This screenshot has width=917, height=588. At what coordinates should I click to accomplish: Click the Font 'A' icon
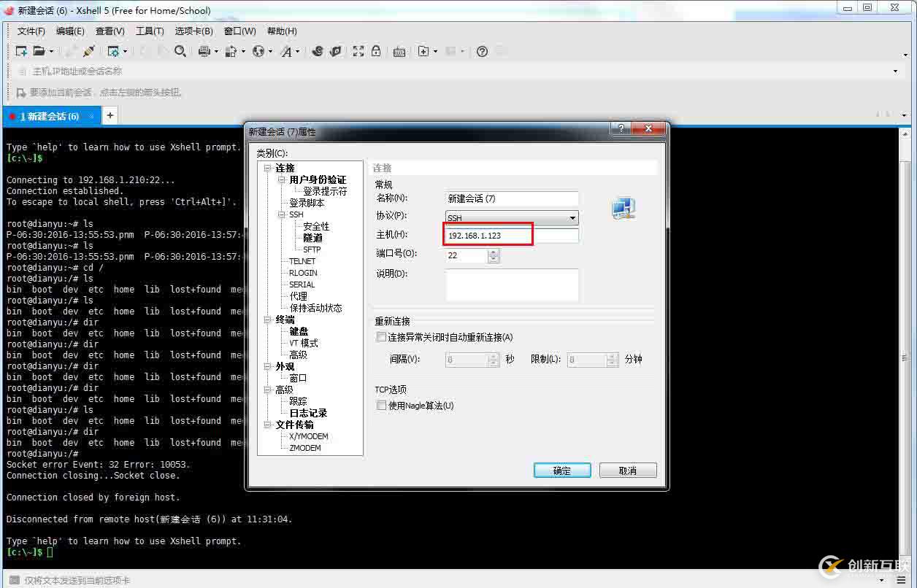tap(286, 51)
